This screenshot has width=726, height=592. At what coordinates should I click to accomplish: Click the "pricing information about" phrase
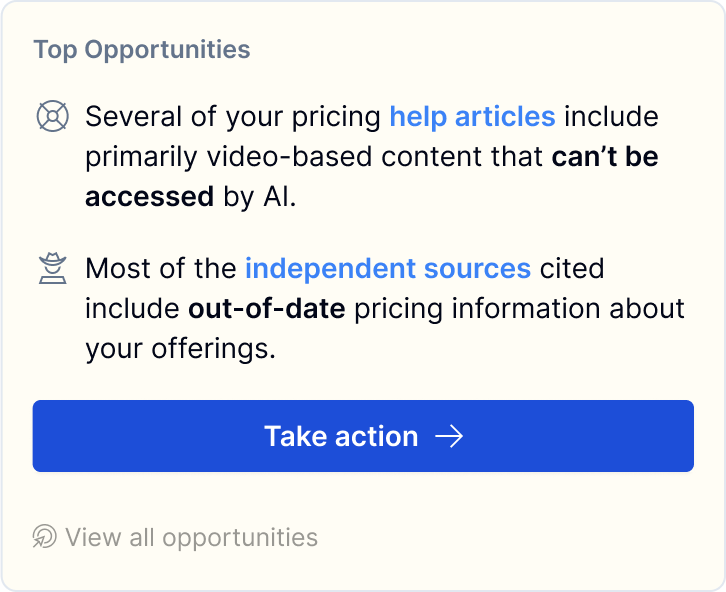pos(519,309)
